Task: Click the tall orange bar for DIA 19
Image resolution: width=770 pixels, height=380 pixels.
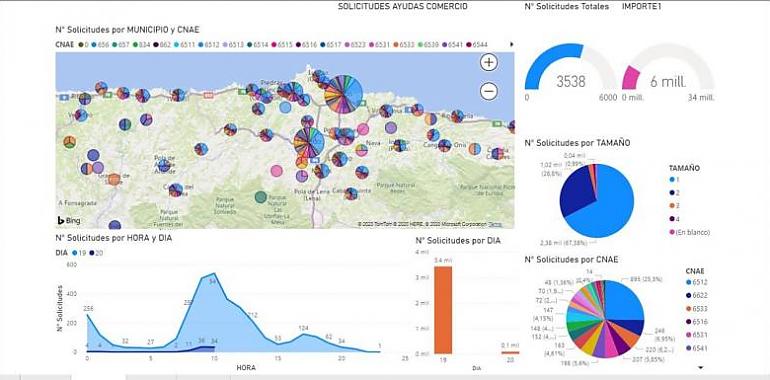Action: click(x=442, y=310)
